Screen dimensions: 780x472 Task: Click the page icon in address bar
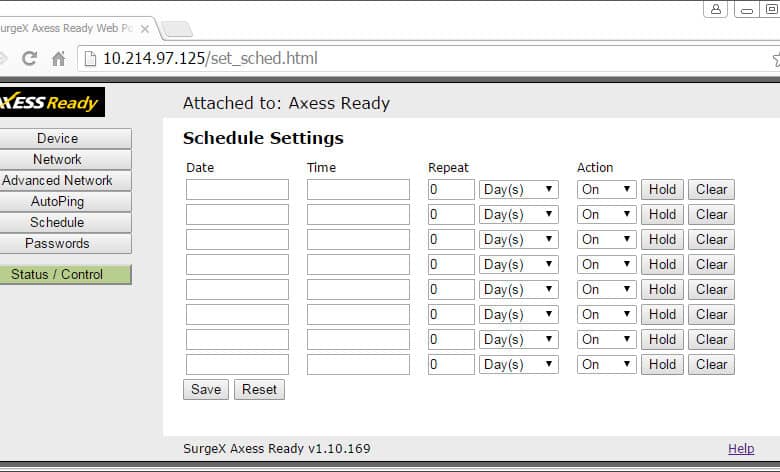[x=90, y=59]
